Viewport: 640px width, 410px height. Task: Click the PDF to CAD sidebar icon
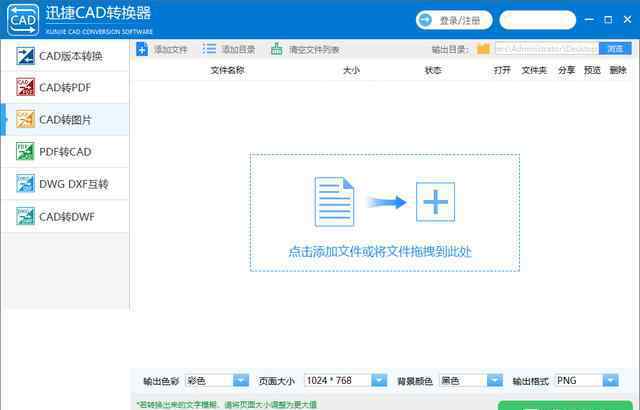[x=25, y=152]
